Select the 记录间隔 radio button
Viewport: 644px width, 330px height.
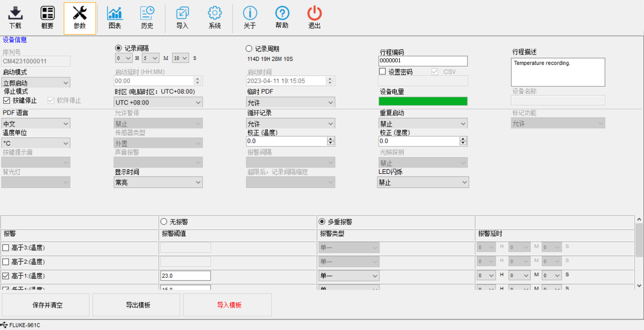click(x=118, y=48)
